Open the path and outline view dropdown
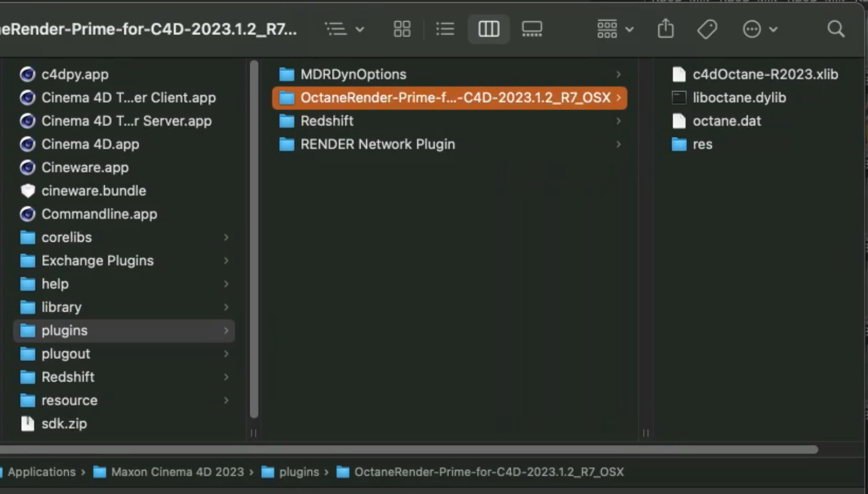This screenshot has width=868, height=494. [344, 29]
